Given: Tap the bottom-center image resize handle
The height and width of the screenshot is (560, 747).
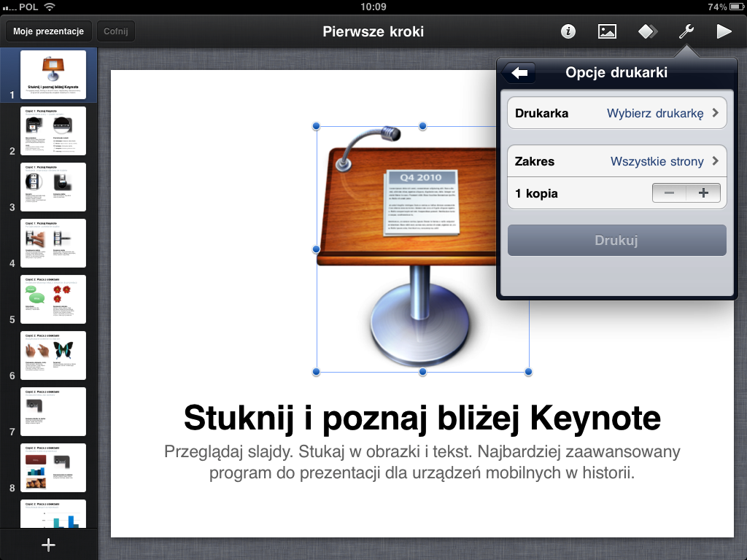Looking at the screenshot, I should pyautogui.click(x=422, y=372).
